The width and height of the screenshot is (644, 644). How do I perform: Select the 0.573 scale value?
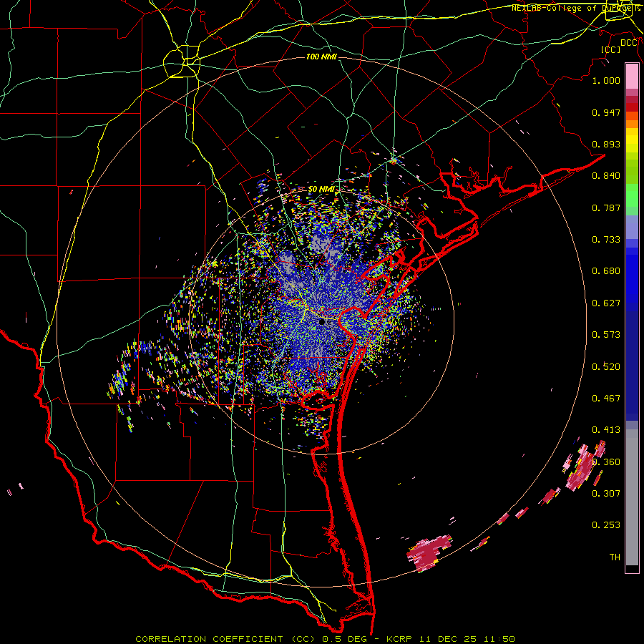(606, 335)
